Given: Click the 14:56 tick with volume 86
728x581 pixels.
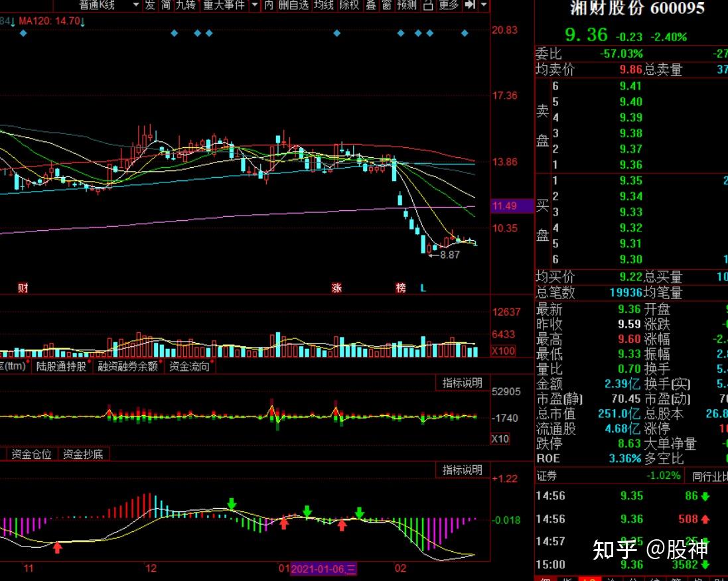Looking at the screenshot, I should coord(622,496).
